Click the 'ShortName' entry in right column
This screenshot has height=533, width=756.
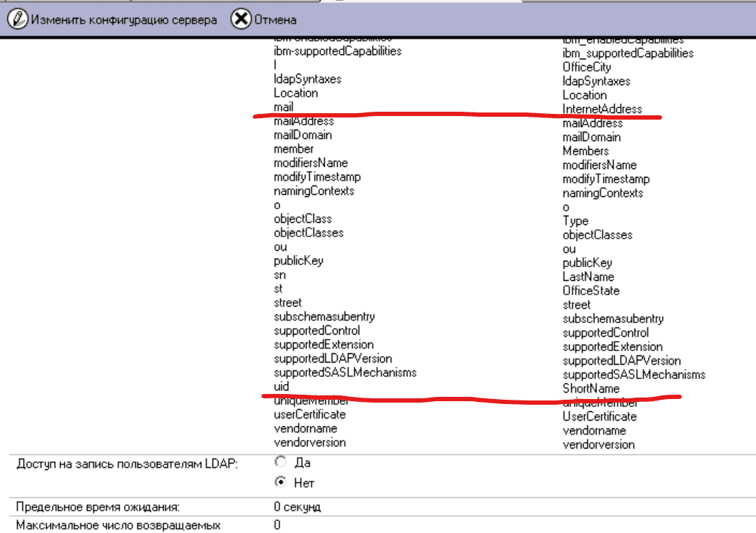[591, 388]
